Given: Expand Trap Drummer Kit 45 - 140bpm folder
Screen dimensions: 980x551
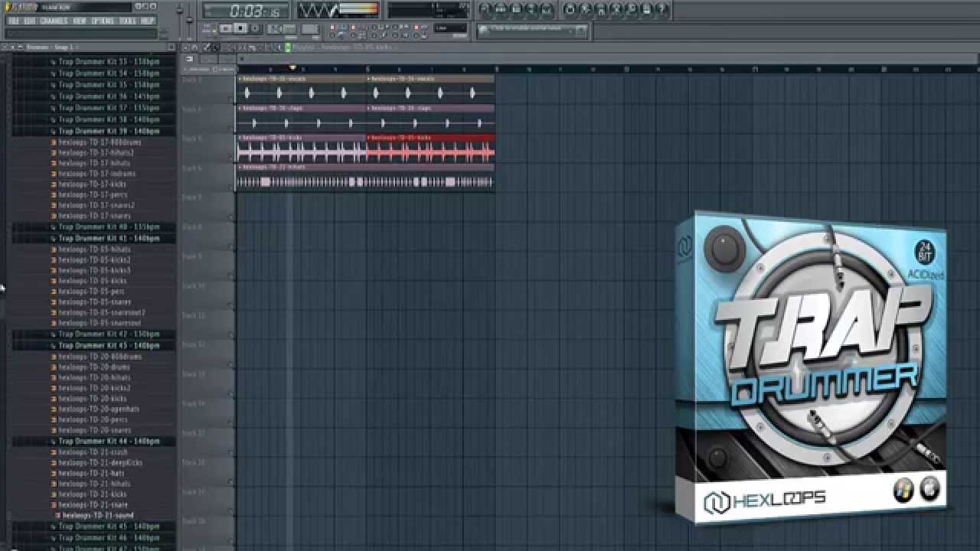Looking at the screenshot, I should point(109,527).
